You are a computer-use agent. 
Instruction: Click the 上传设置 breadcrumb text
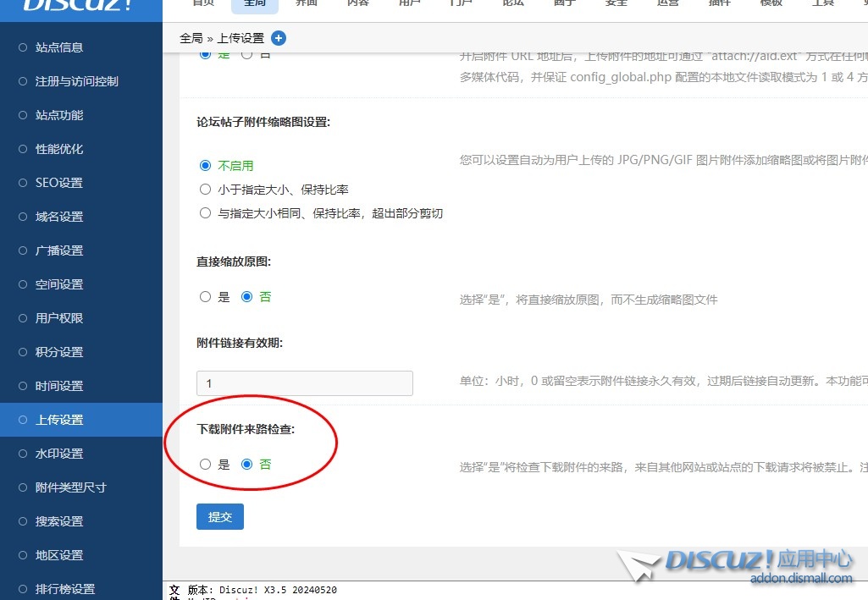(x=240, y=38)
